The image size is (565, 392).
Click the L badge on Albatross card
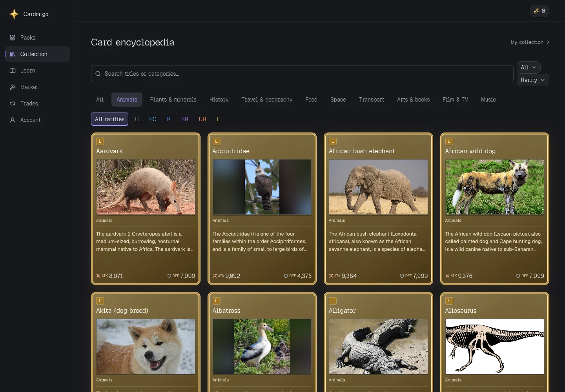pyautogui.click(x=216, y=301)
